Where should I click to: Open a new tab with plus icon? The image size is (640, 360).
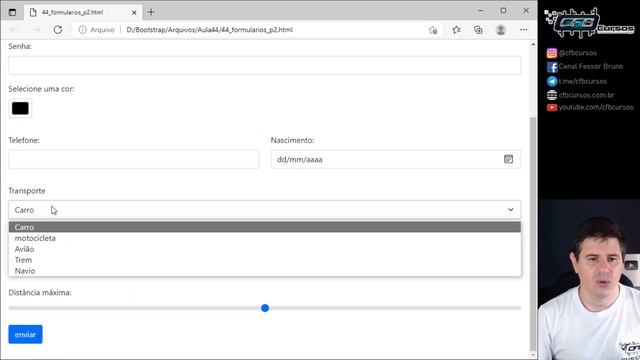click(151, 12)
